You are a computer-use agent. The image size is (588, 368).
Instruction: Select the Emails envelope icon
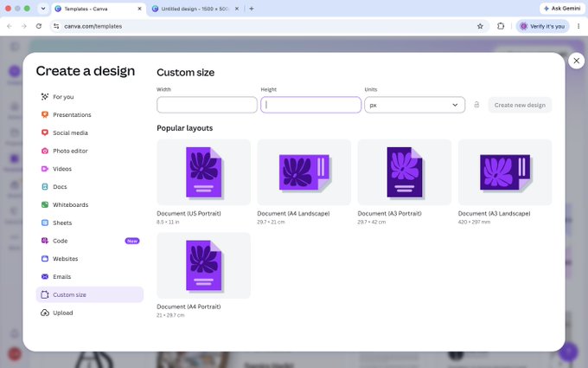pos(45,277)
